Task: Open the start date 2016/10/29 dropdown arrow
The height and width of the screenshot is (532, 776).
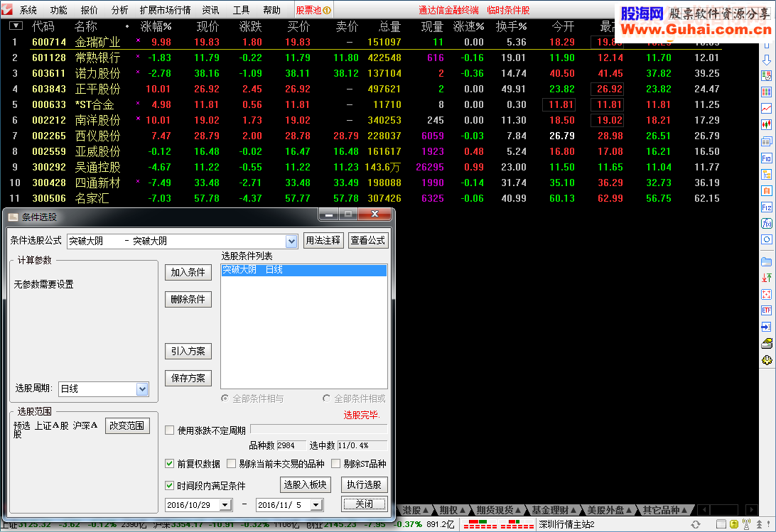Action: 226,505
